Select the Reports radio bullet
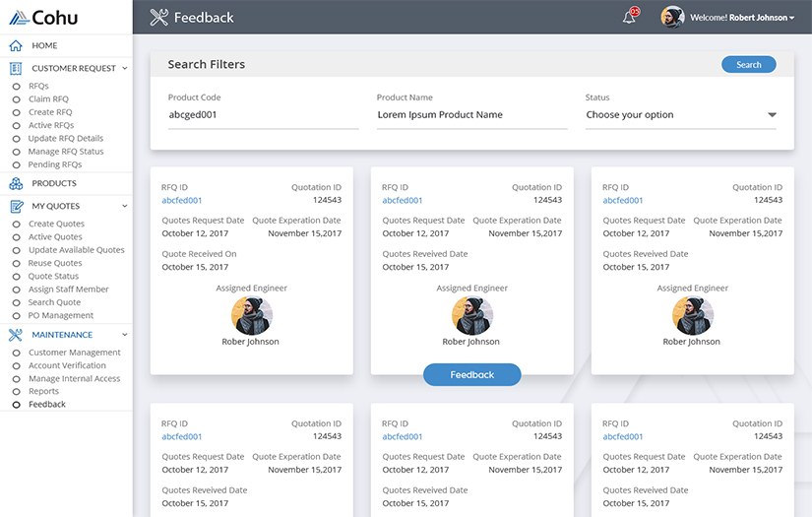The height and width of the screenshot is (517, 812). [16, 392]
